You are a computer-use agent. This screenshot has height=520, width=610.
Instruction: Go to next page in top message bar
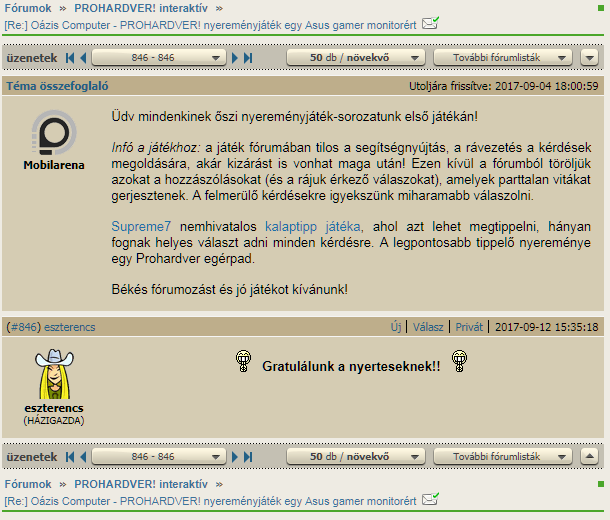click(x=235, y=58)
